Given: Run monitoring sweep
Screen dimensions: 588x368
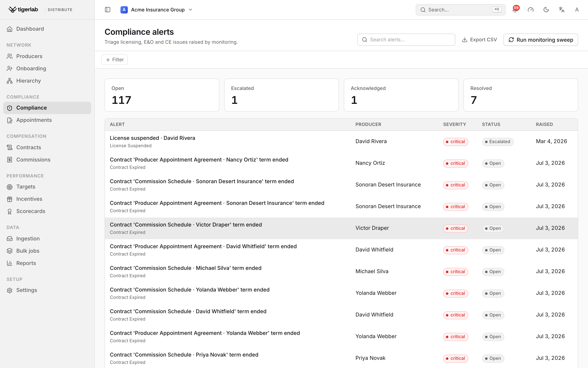Looking at the screenshot, I should pyautogui.click(x=541, y=40).
